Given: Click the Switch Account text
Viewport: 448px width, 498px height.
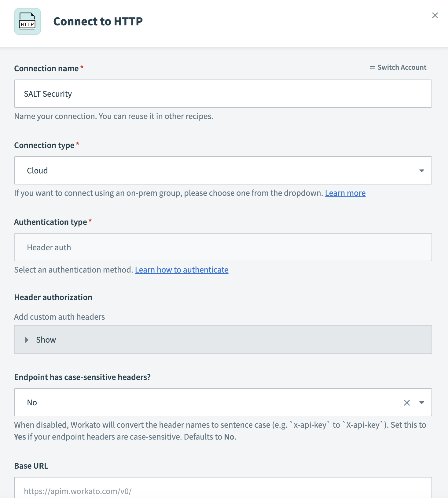Looking at the screenshot, I should pyautogui.click(x=402, y=67).
